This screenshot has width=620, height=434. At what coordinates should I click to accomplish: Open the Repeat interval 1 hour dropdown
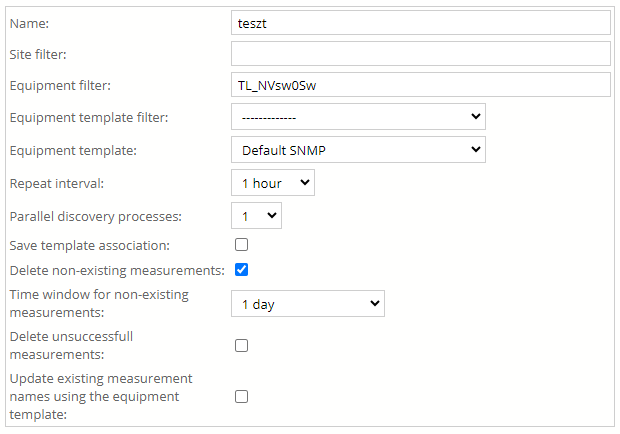[273, 183]
